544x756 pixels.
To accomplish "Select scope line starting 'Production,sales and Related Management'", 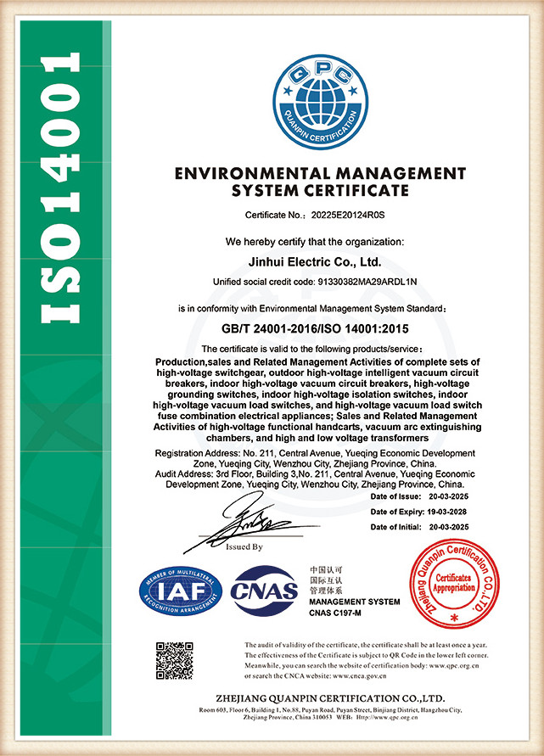I will click(317, 361).
